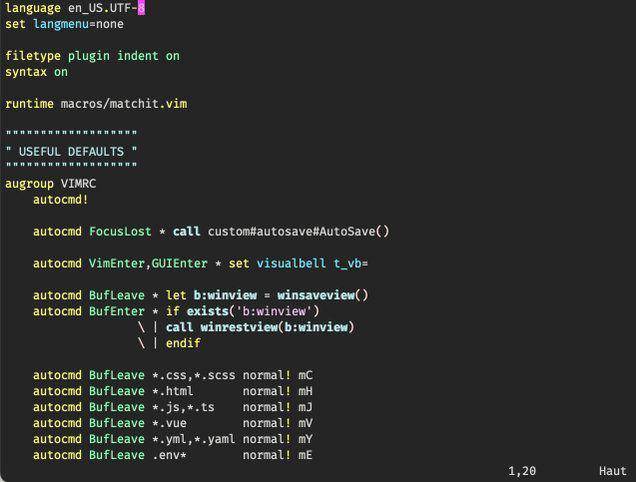Click 'VimEnter,GUIEnter' event names

(x=148, y=264)
